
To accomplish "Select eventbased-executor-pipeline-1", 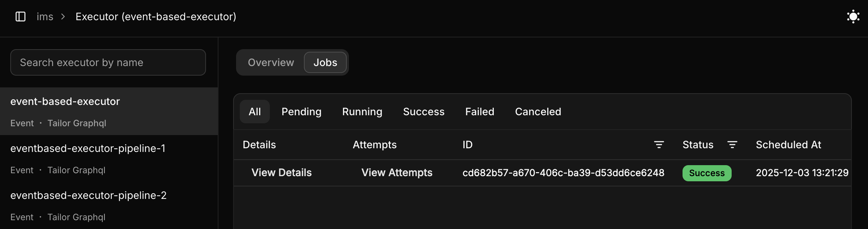I will (x=88, y=148).
